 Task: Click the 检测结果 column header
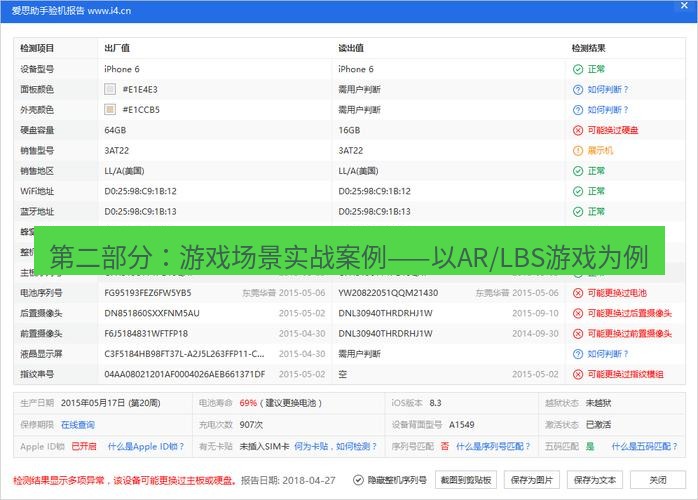[x=589, y=48]
